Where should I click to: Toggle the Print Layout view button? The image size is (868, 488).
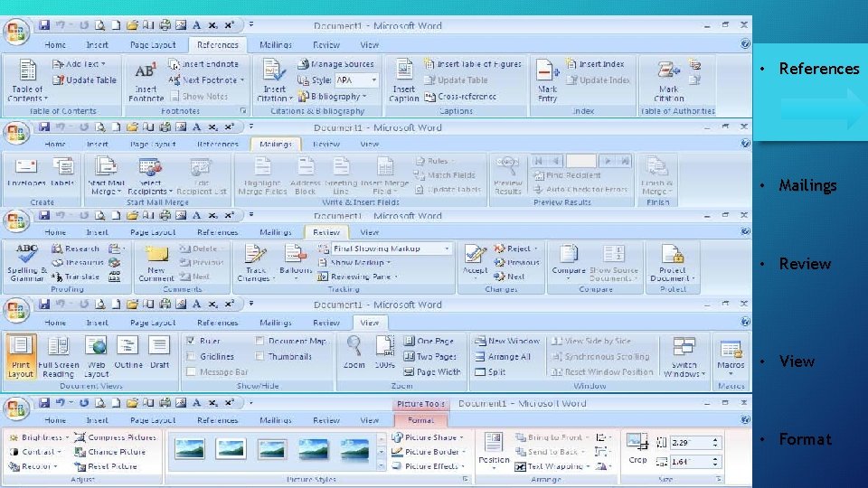tap(21, 356)
